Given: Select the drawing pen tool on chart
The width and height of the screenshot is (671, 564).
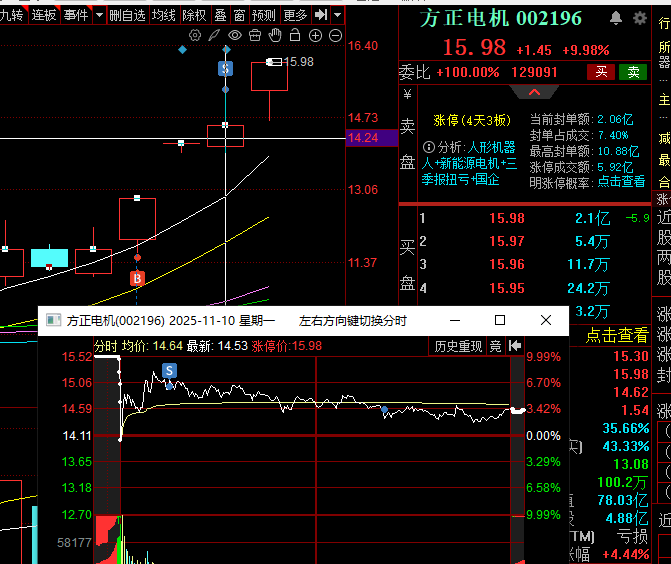Looking at the screenshot, I should (214, 36).
